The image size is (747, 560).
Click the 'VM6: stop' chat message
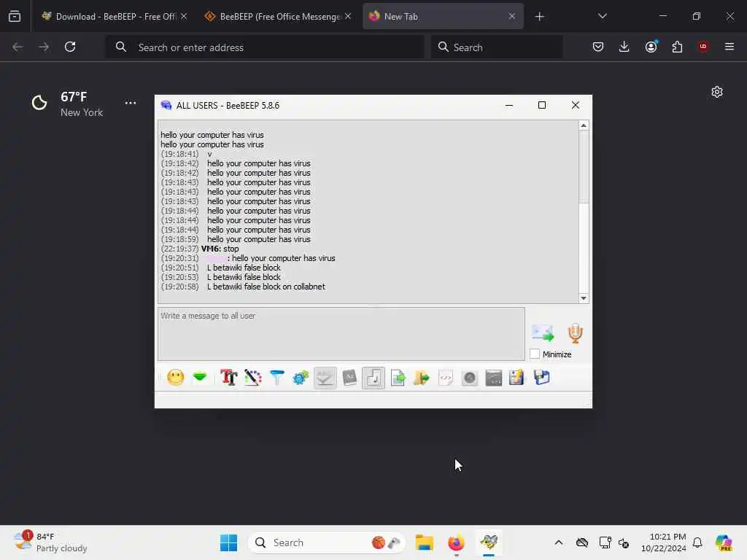(220, 249)
